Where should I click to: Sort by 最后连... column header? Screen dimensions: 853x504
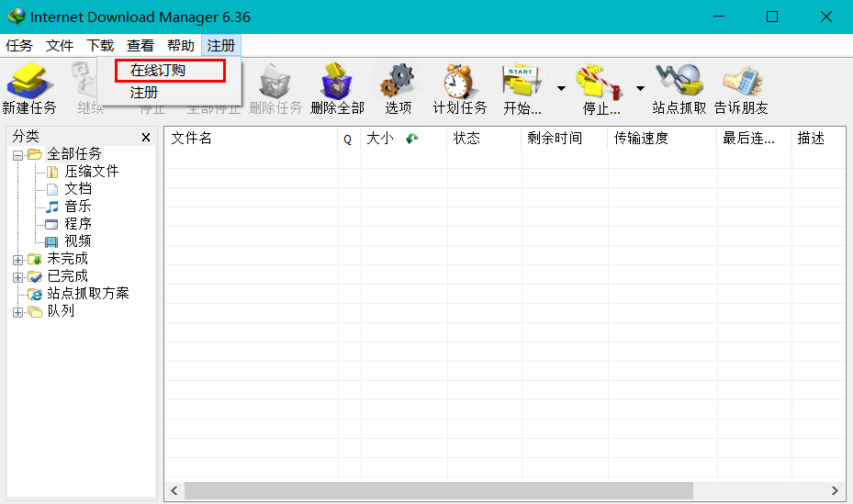coord(754,138)
